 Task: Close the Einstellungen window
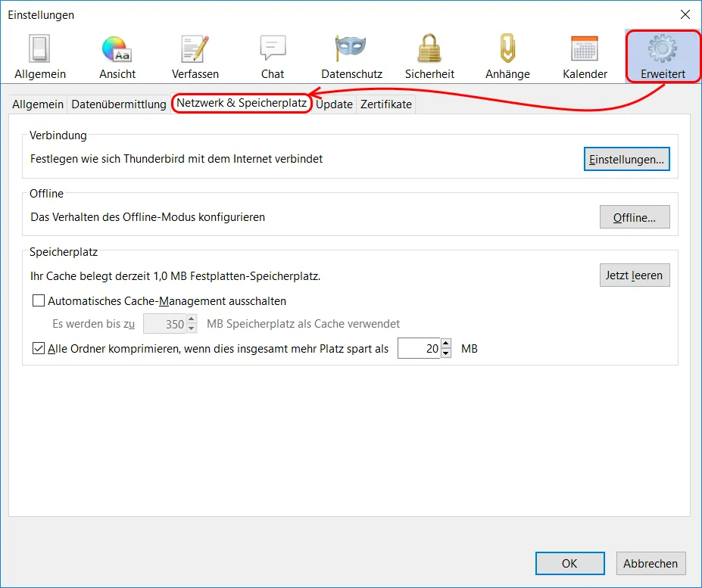coord(685,14)
